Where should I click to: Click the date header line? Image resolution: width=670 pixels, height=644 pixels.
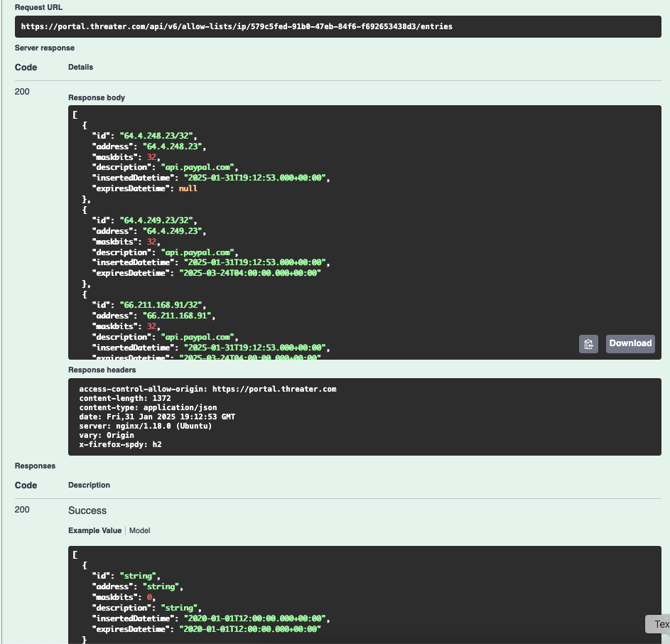157,417
